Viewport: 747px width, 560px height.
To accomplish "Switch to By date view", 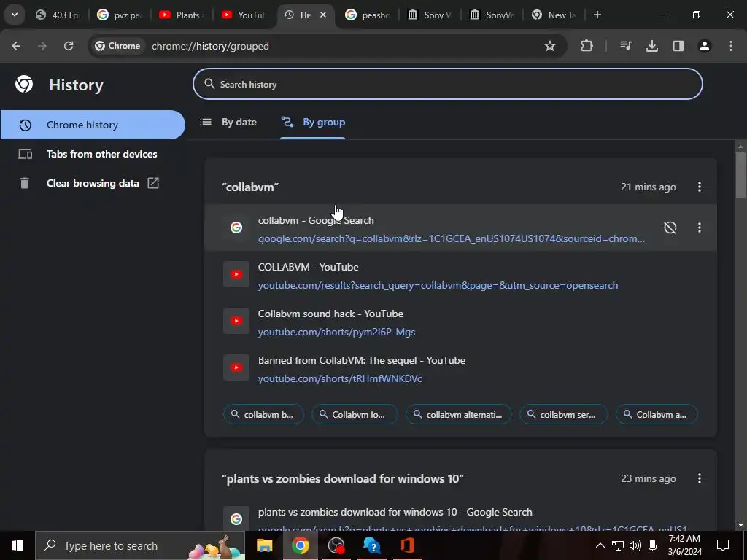I will tap(228, 122).
